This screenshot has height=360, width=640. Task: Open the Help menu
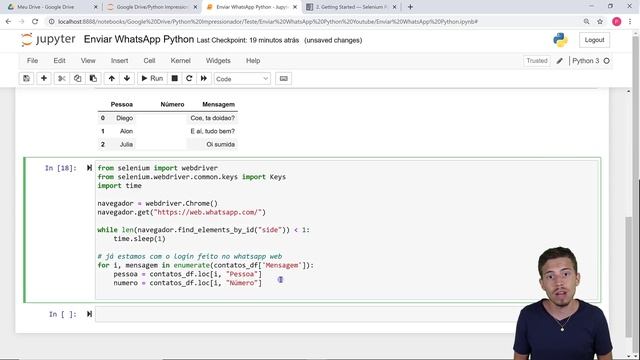coord(253,60)
